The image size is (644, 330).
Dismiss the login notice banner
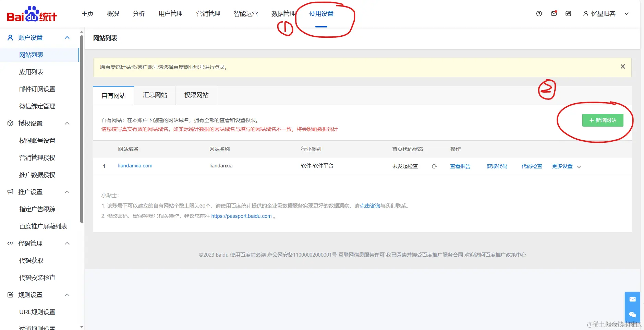coord(622,67)
